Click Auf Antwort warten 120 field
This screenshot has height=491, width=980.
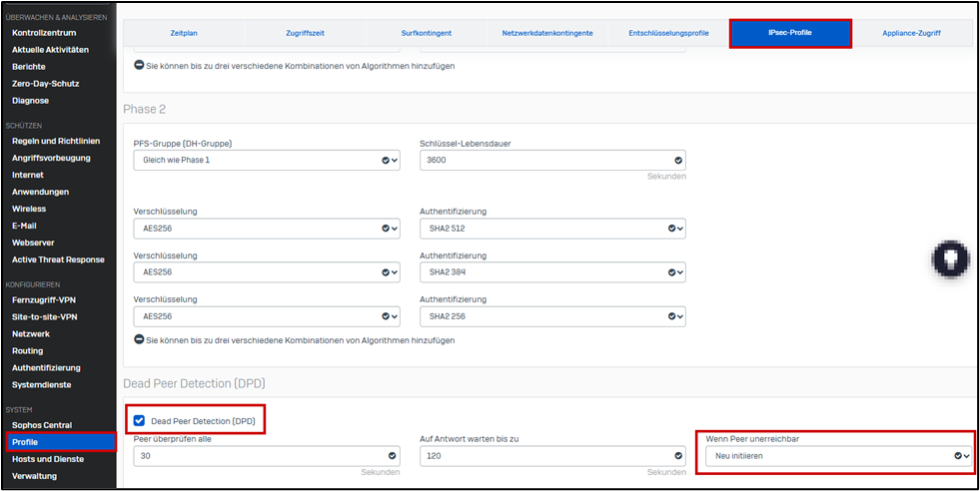tap(552, 456)
